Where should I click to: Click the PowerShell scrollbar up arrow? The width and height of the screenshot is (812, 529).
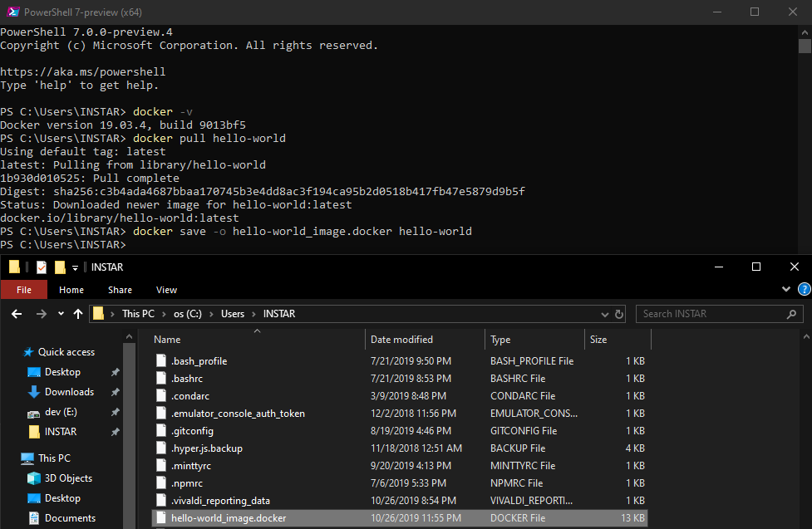point(805,32)
